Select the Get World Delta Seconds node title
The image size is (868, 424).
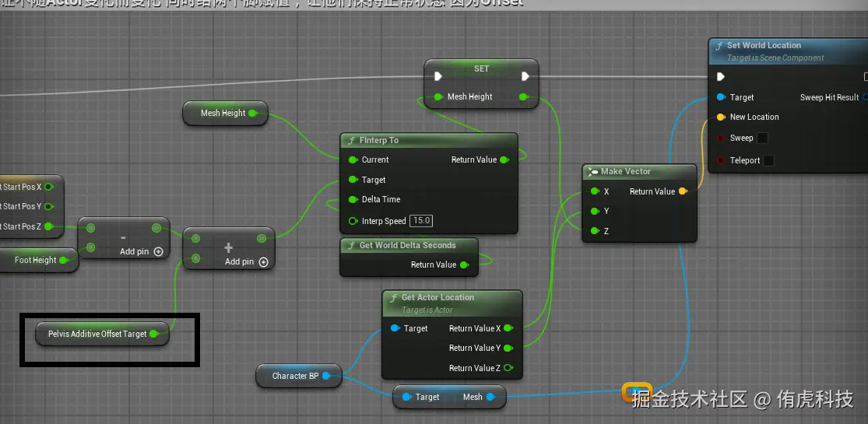point(409,245)
